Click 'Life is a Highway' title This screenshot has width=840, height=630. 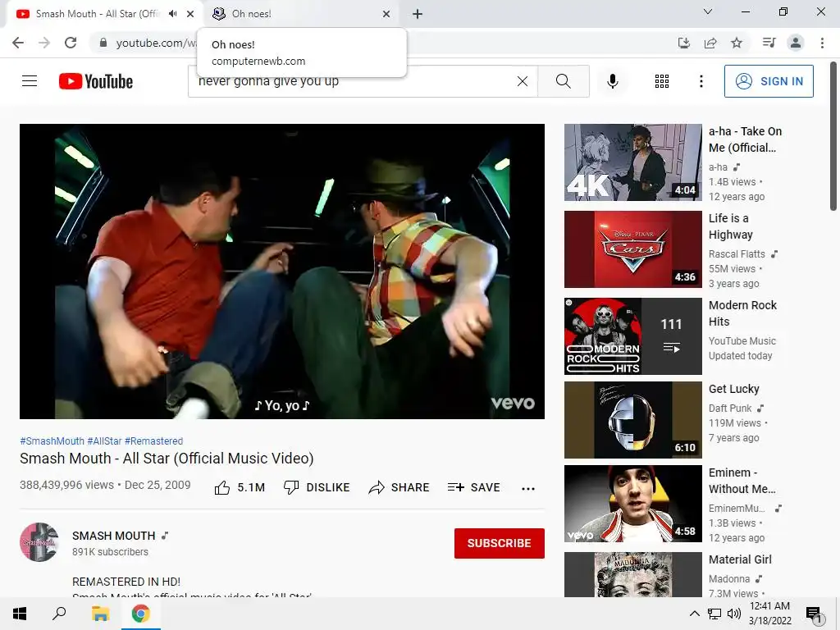tap(731, 226)
